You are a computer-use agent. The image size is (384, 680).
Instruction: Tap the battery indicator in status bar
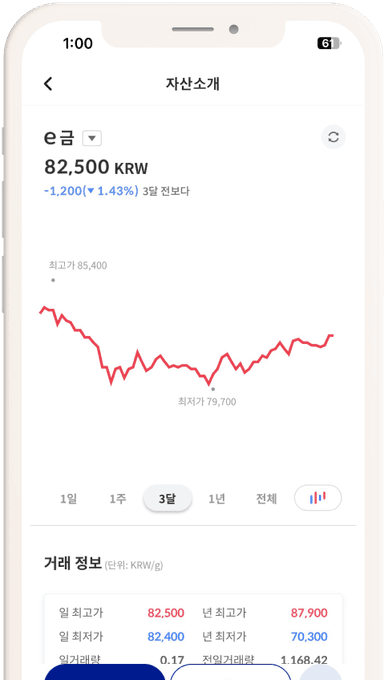click(x=329, y=43)
